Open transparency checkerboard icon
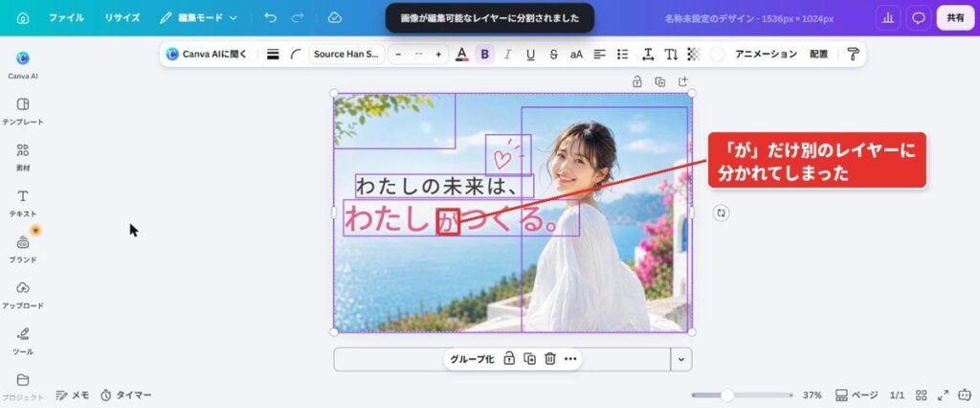 [694, 55]
